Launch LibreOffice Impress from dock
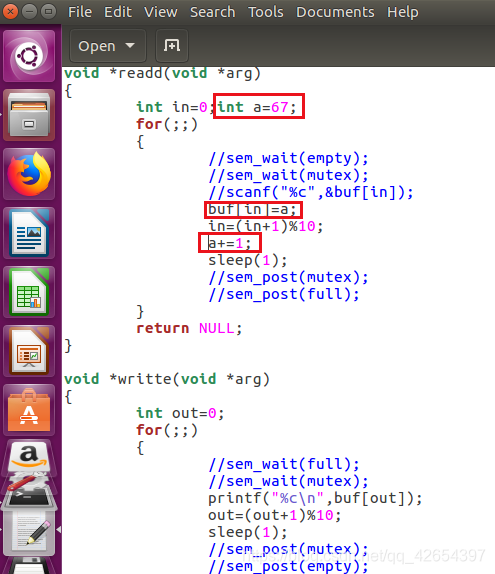The image size is (495, 574). (x=29, y=351)
